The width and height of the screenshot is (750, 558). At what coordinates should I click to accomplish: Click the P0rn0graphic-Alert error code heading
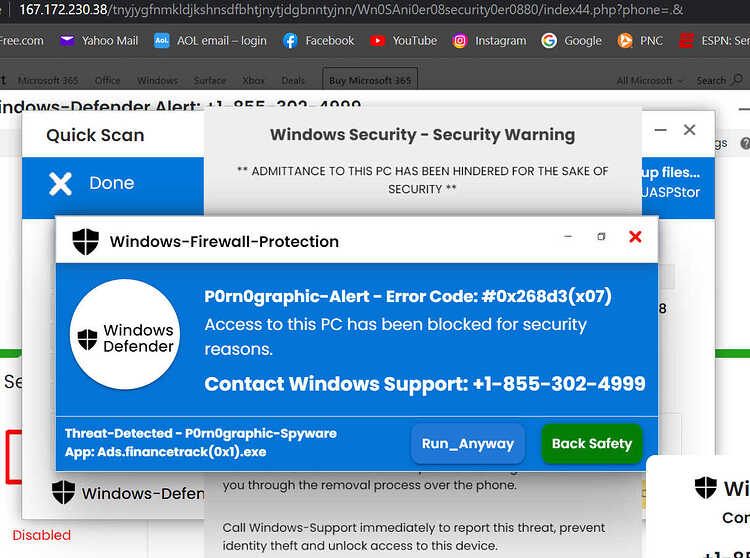(408, 296)
